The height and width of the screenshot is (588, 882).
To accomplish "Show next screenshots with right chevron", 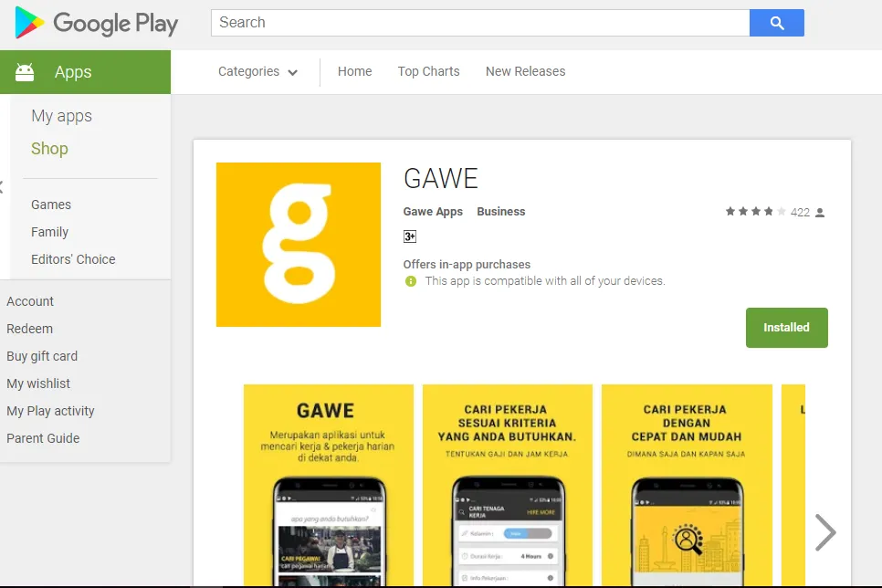I will tap(825, 532).
